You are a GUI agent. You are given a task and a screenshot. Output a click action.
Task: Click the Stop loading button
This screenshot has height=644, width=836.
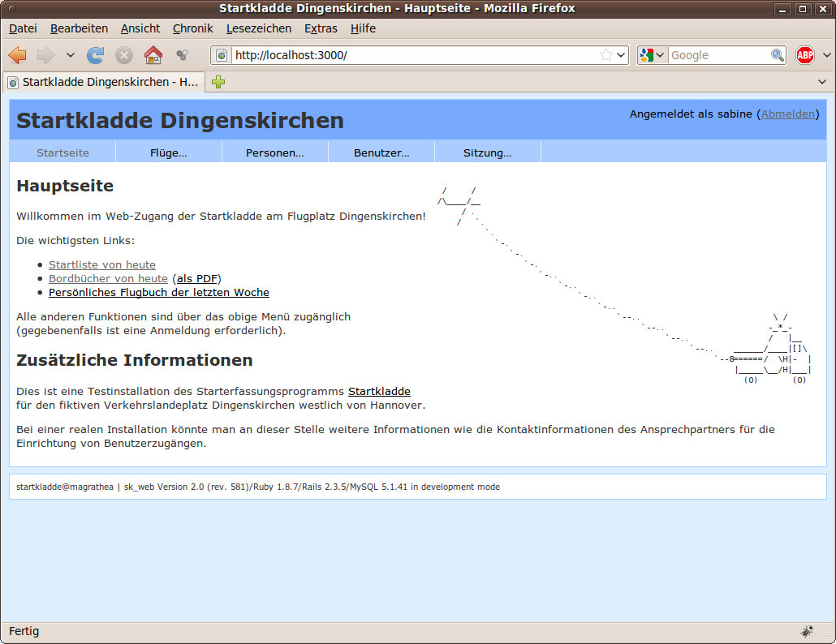[123, 55]
